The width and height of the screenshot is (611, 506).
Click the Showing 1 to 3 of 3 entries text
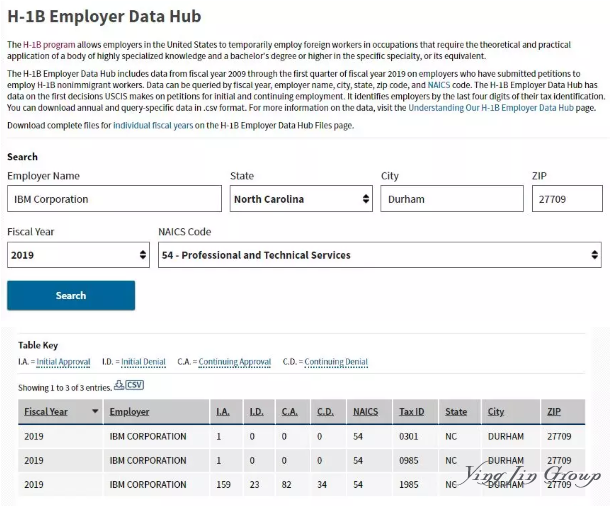click(65, 388)
